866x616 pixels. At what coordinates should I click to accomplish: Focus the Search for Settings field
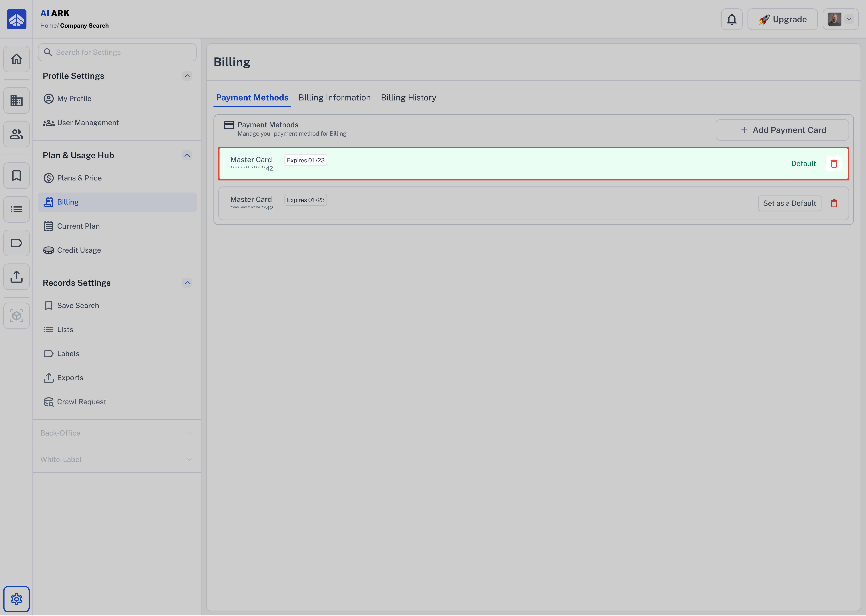coord(117,52)
